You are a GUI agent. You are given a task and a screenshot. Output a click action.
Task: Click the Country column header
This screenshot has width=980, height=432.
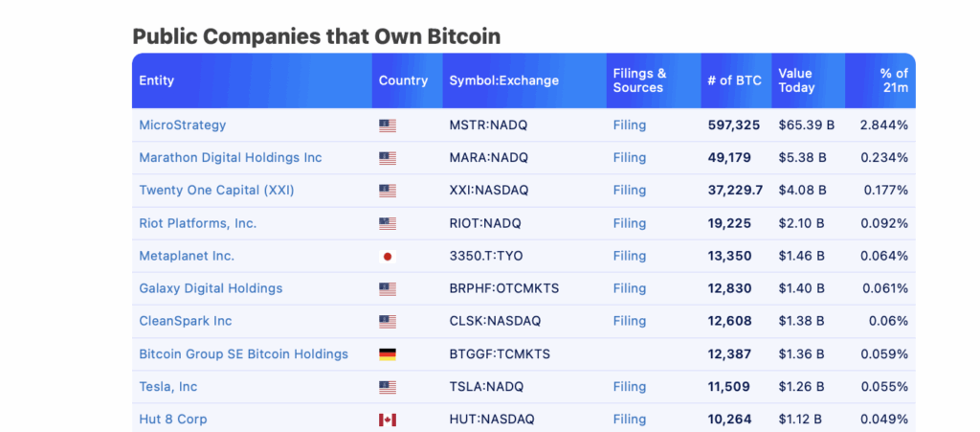[x=403, y=80]
